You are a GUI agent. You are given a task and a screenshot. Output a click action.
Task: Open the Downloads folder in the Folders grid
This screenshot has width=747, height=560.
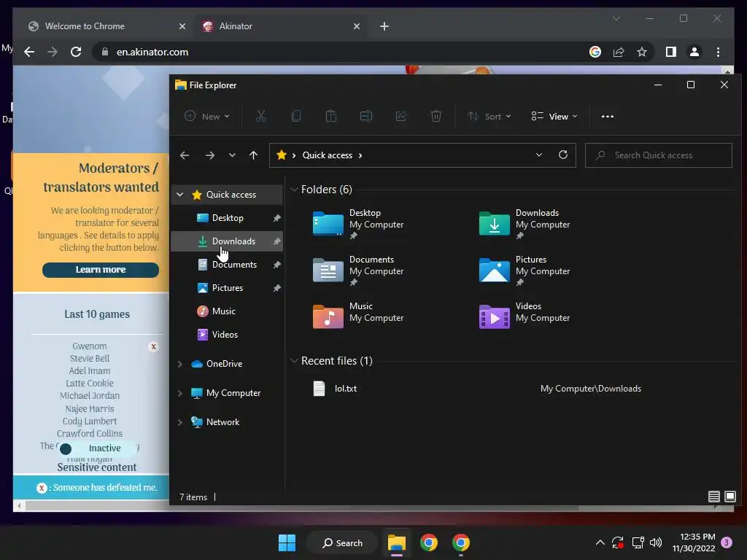tap(494, 223)
